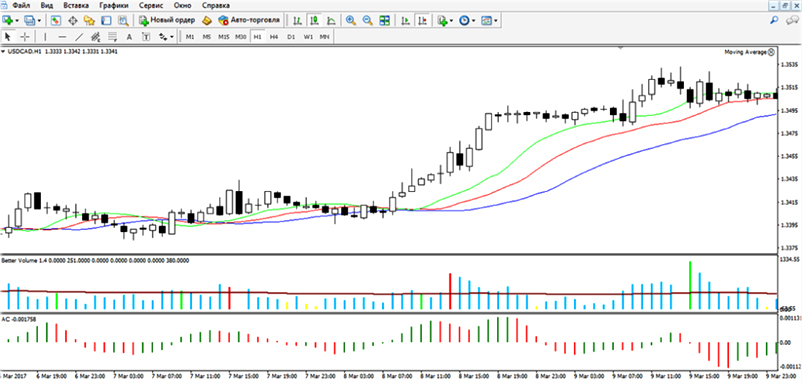
Task: Toggle chart shift button
Action: [x=422, y=20]
